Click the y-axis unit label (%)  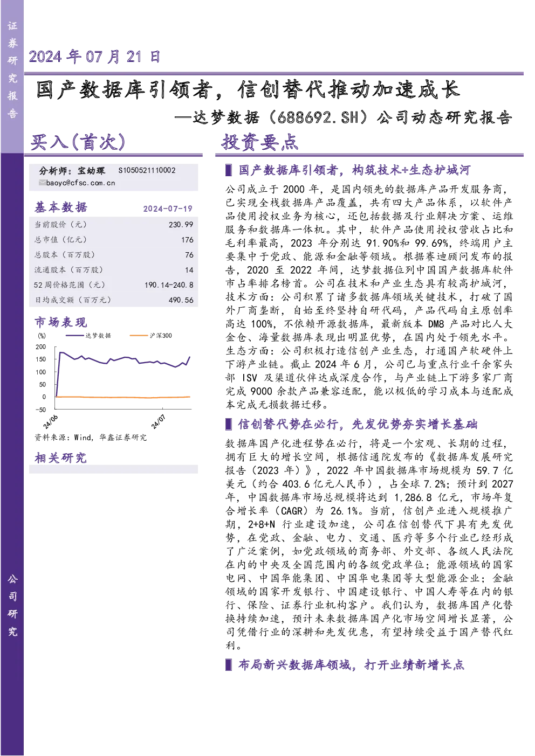tap(42, 336)
